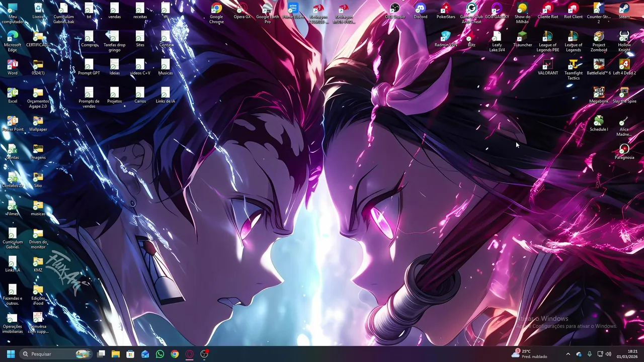Select the Prompt GPT file icon
This screenshot has width=644, height=362.
[89, 67]
